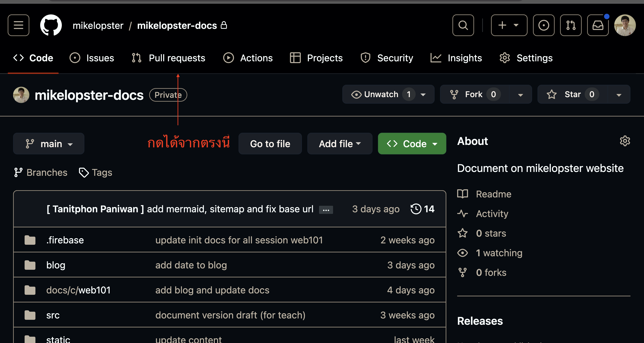Click the Tanitphon Paniwan commit author text
The width and height of the screenshot is (644, 343).
click(95, 209)
